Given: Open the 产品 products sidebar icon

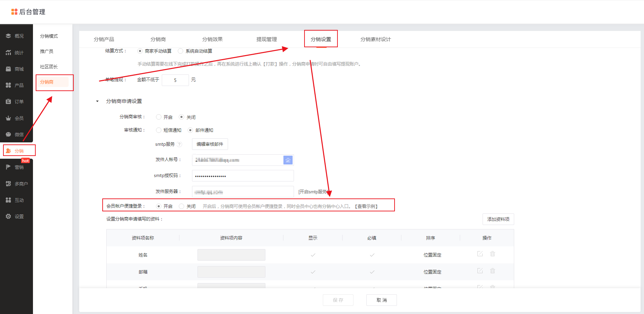Looking at the screenshot, I should [8, 85].
